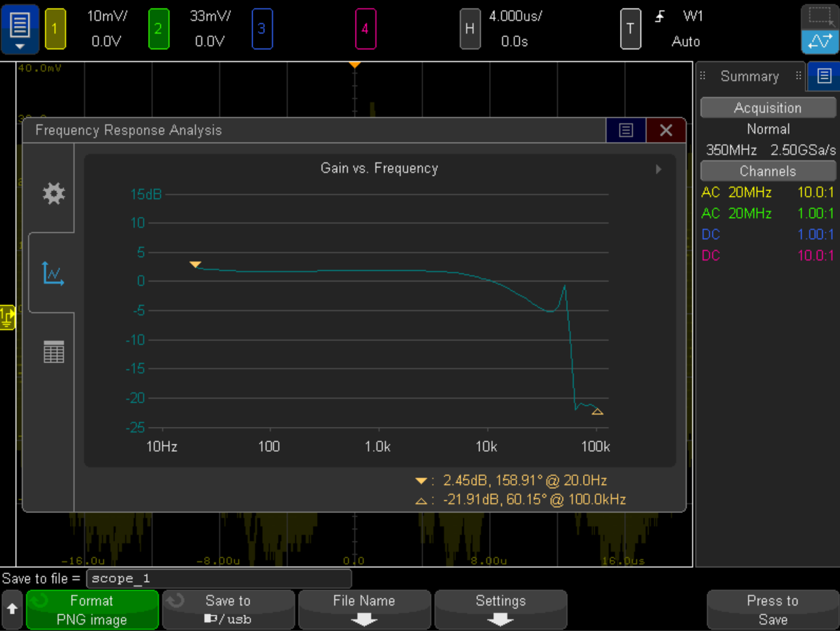This screenshot has height=631, width=840.
Task: Click the Save to file name field
Action: click(218, 579)
